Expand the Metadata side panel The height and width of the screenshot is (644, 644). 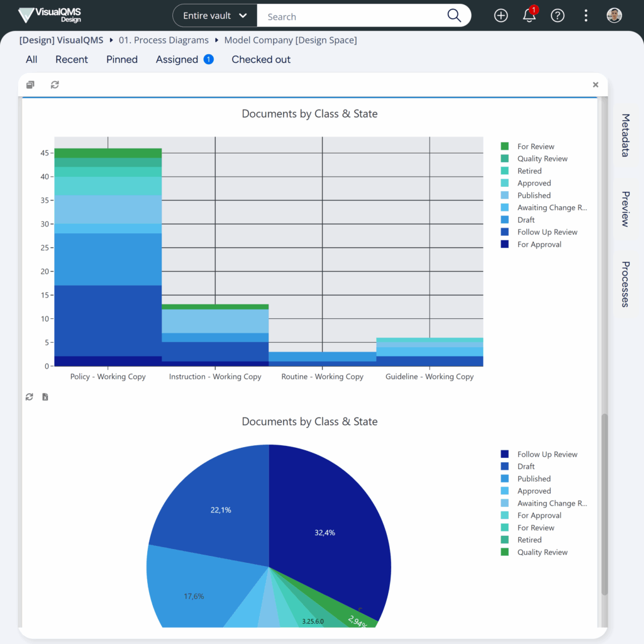click(x=625, y=135)
